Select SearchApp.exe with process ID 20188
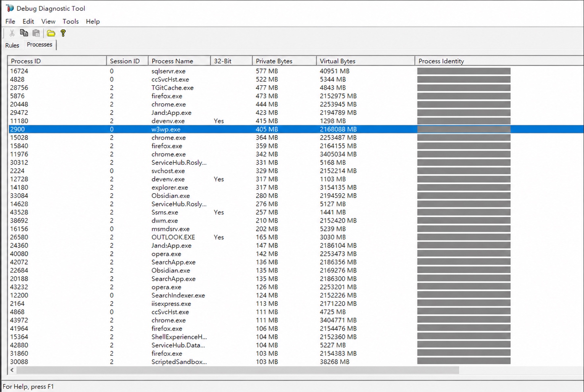The height and width of the screenshot is (392, 584). 296,279
